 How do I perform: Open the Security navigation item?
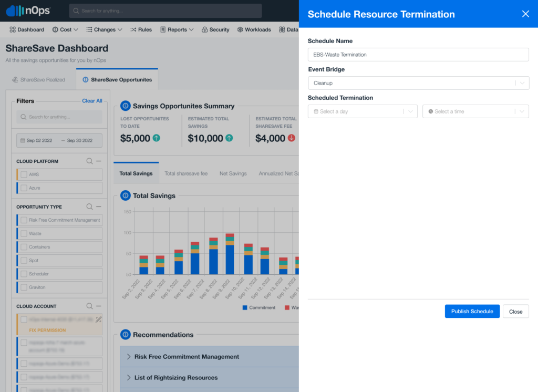(x=215, y=29)
